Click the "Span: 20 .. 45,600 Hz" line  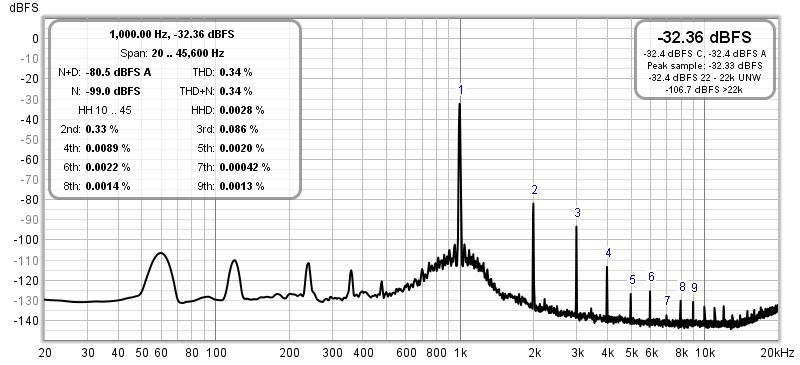click(172, 53)
